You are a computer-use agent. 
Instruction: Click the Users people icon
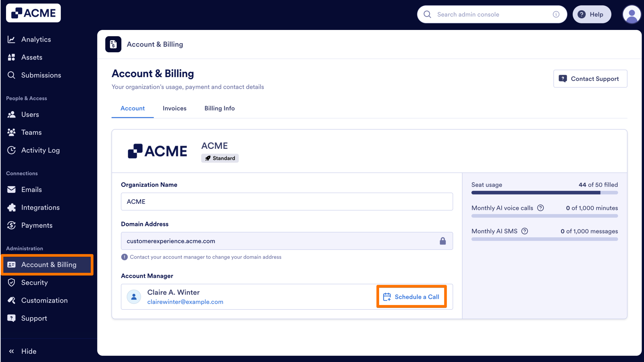click(11, 115)
